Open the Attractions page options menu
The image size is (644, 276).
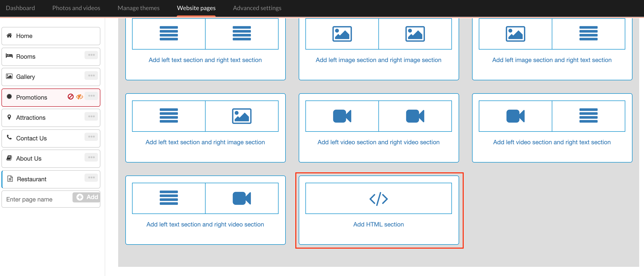pos(91,117)
